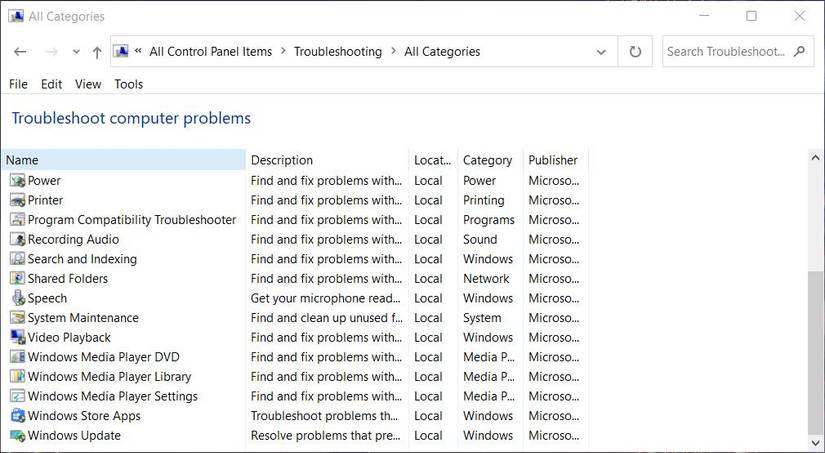825x453 pixels.
Task: Select the Recording Audio row name
Action: click(74, 239)
